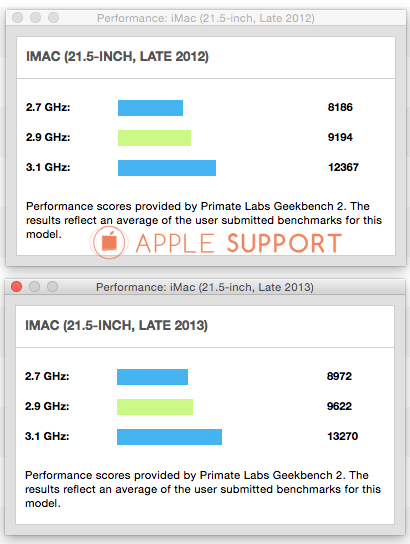Click the blue 3.1 GHz bar for Late 2012
This screenshot has height=544, width=410.
pyautogui.click(x=167, y=168)
